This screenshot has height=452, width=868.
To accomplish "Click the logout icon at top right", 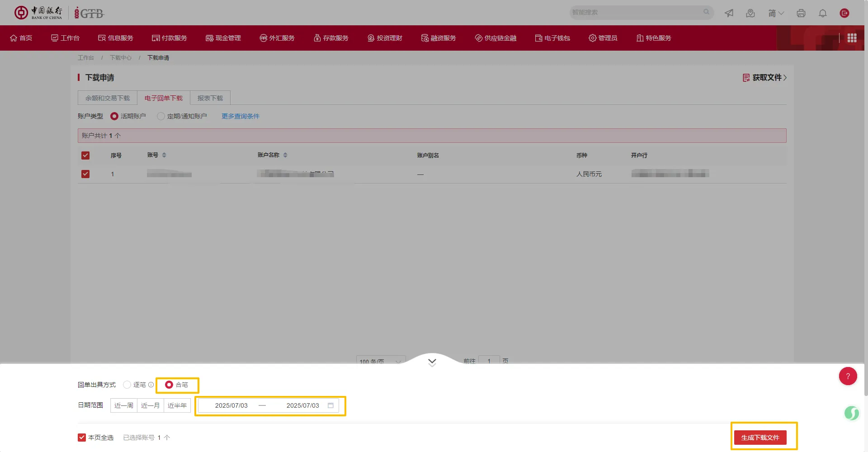I will [x=844, y=13].
